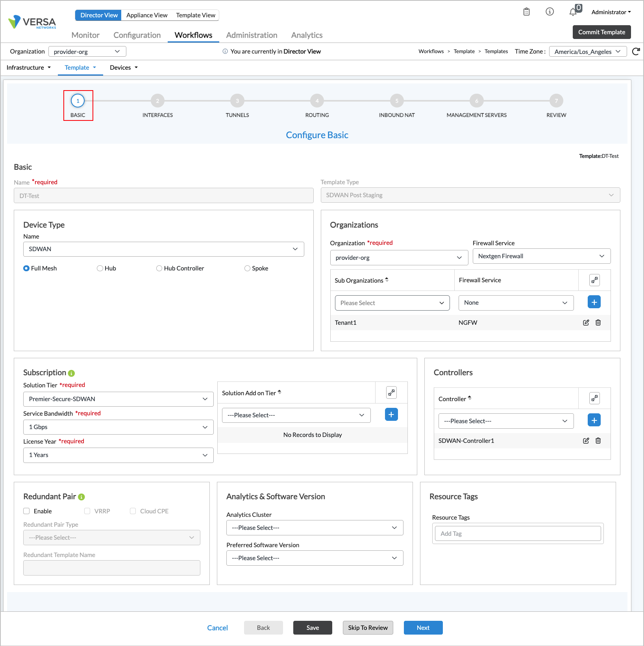This screenshot has height=646, width=644.
Task: Open the Solution Tier dropdown
Action: (118, 399)
